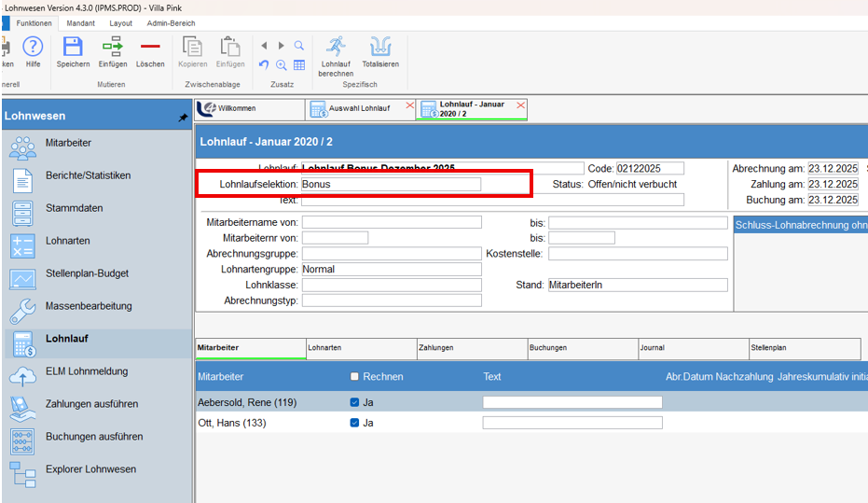Click the magnifier search icon in Zusatz group

click(299, 45)
